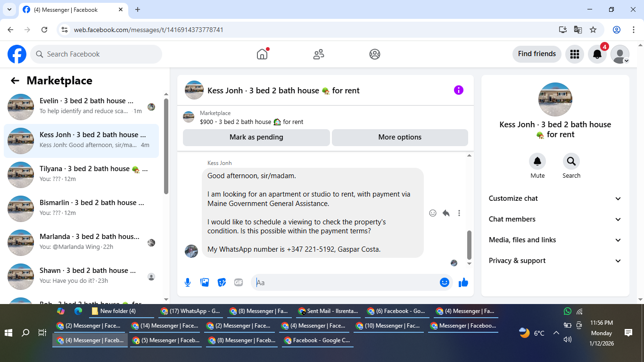The width and height of the screenshot is (644, 362).
Task: Open the emoji picker
Action: click(x=445, y=282)
